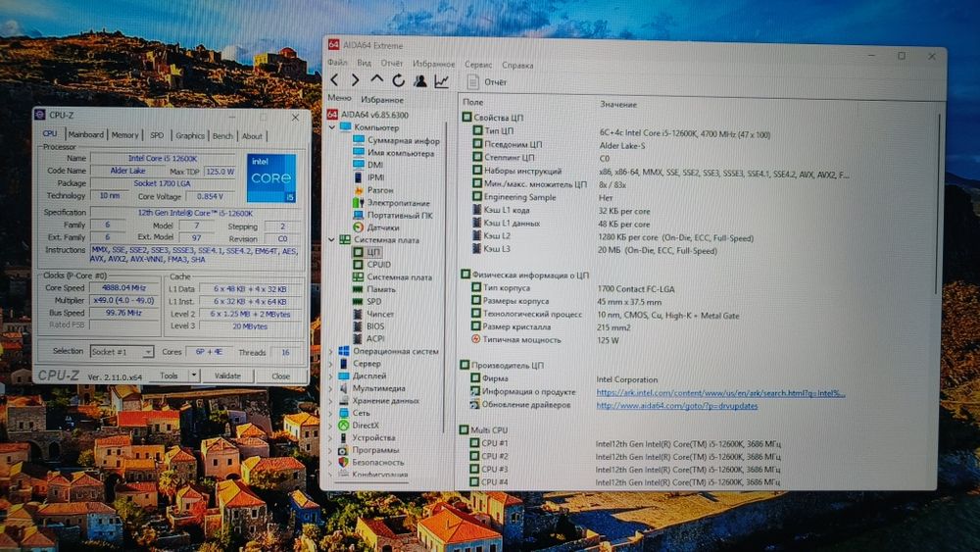The height and width of the screenshot is (552, 980).
Task: Open the Файл menu in AIDA64
Action: point(337,63)
